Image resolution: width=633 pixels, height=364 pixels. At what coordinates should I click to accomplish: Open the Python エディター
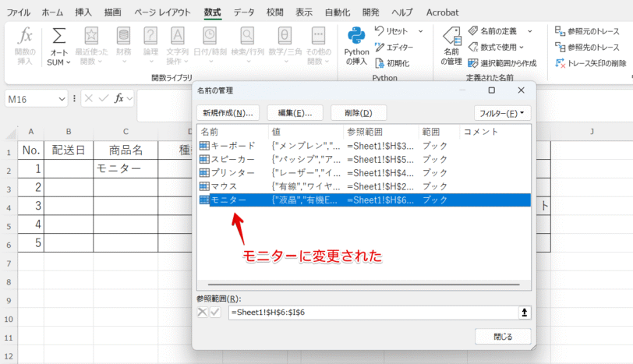394,48
